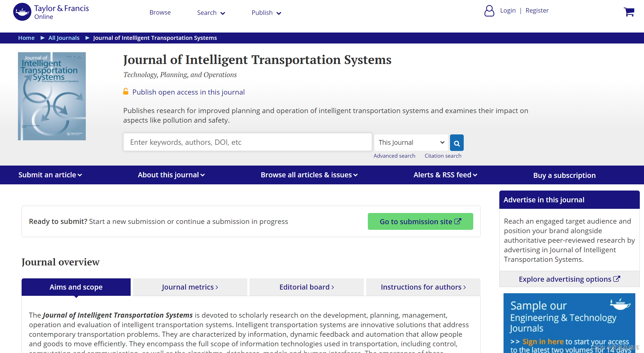
Task: Click the Register link
Action: pyautogui.click(x=537, y=11)
